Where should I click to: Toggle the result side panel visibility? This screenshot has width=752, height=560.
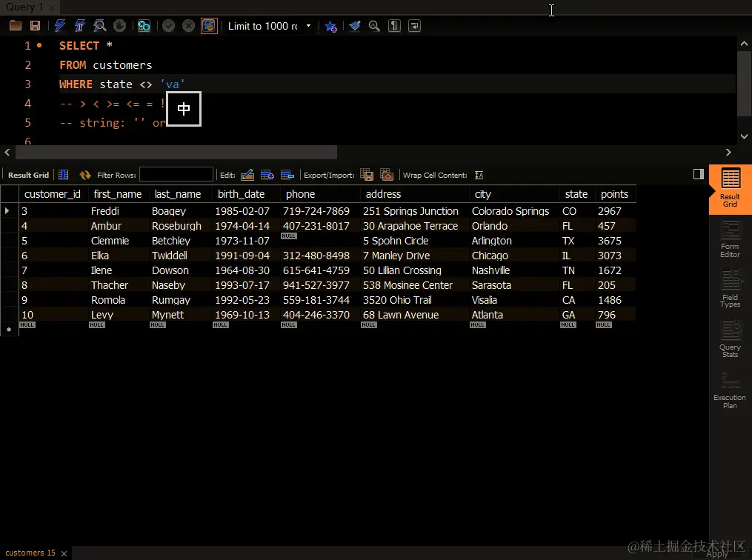[x=698, y=175]
